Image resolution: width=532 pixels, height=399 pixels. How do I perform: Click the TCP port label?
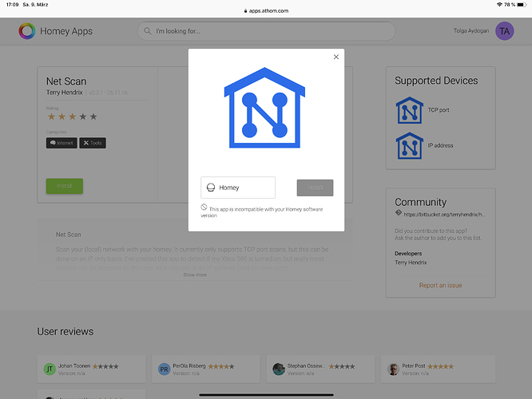pyautogui.click(x=439, y=110)
